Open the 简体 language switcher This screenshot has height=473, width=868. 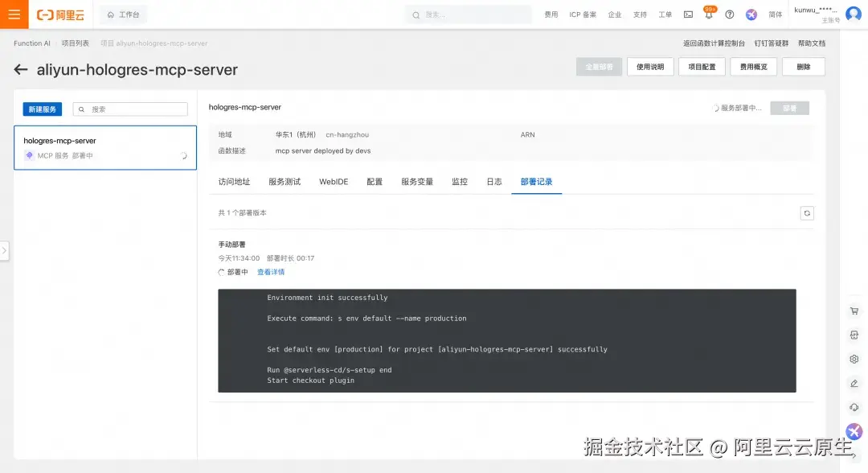[x=775, y=14]
